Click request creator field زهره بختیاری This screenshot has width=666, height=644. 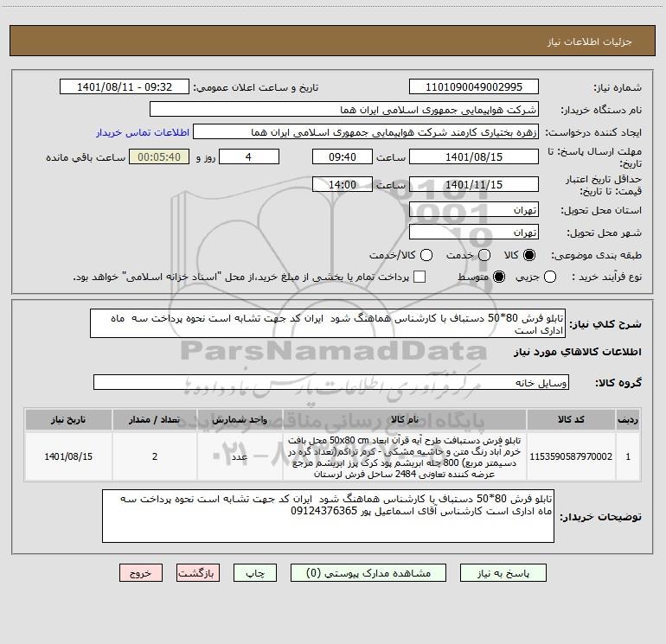point(366,131)
